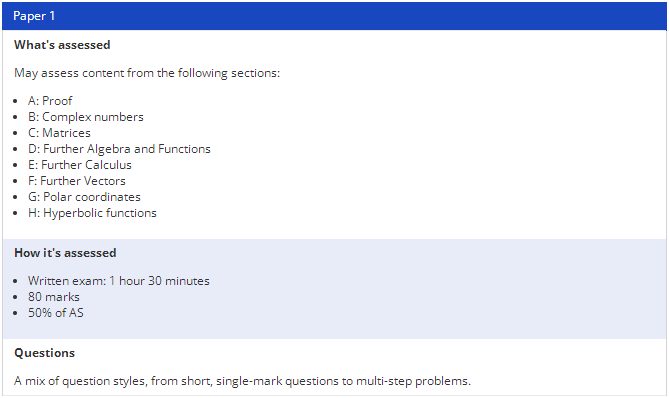
Task: Click the C: Matrices list entry
Action: pyautogui.click(x=59, y=133)
